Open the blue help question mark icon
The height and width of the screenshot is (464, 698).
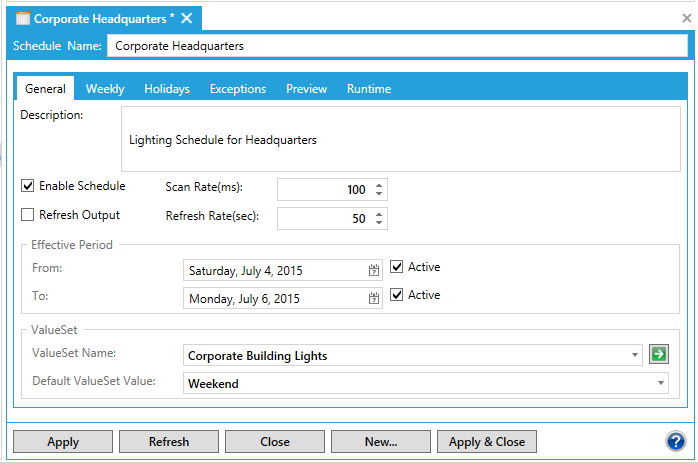[x=675, y=441]
